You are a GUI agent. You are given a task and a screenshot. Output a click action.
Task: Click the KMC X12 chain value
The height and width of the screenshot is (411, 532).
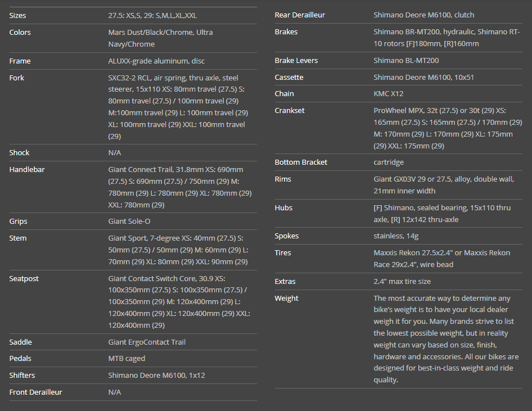point(389,93)
